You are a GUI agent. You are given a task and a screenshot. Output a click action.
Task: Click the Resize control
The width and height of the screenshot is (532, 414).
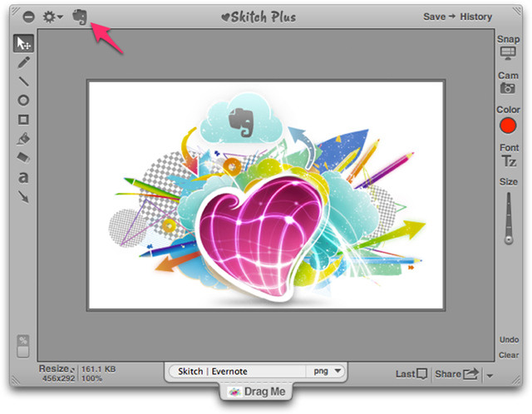[57, 368]
